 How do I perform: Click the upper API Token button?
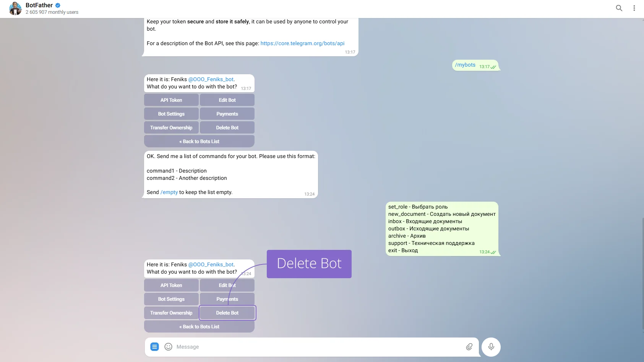pyautogui.click(x=171, y=100)
